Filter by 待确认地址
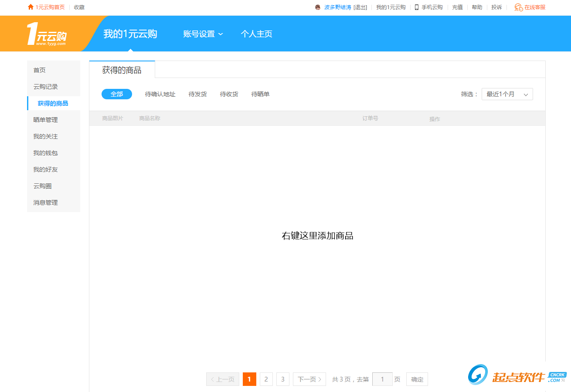This screenshot has height=392, width=571. pos(160,94)
